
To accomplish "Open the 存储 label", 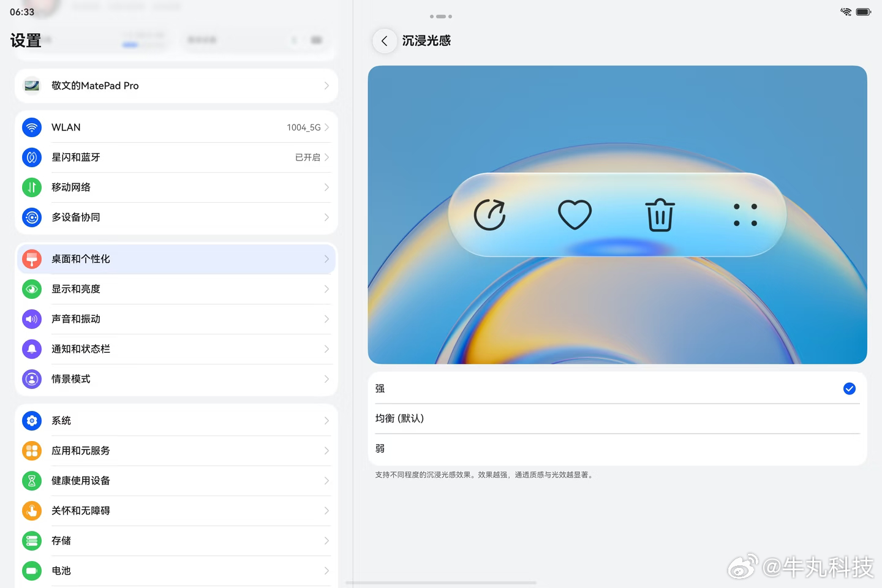I will point(61,541).
